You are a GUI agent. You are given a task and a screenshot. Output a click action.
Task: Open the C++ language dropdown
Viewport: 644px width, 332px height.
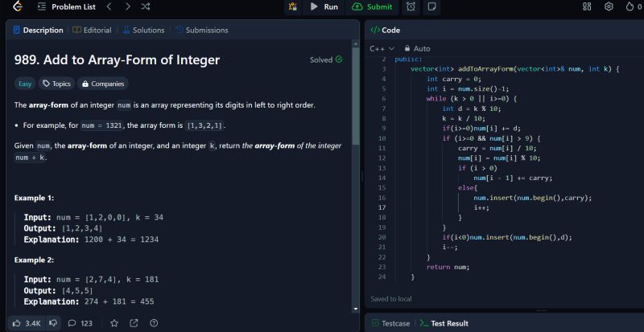pyautogui.click(x=382, y=48)
